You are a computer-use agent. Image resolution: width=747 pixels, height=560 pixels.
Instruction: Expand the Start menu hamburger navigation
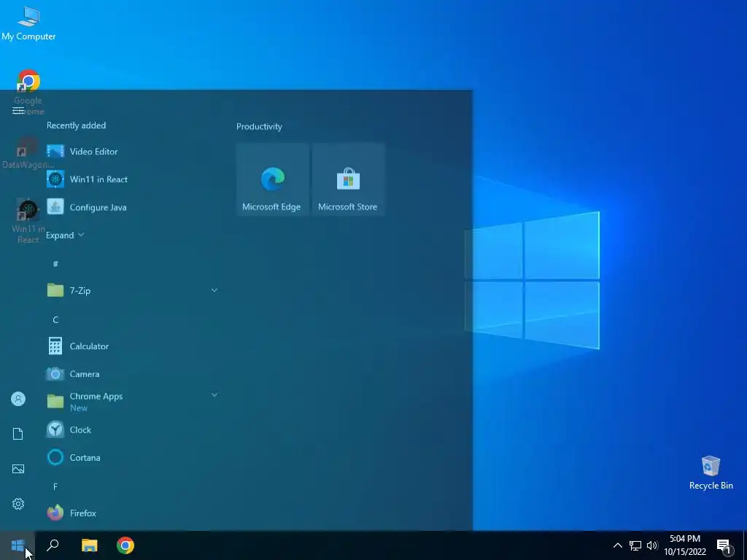coord(18,111)
